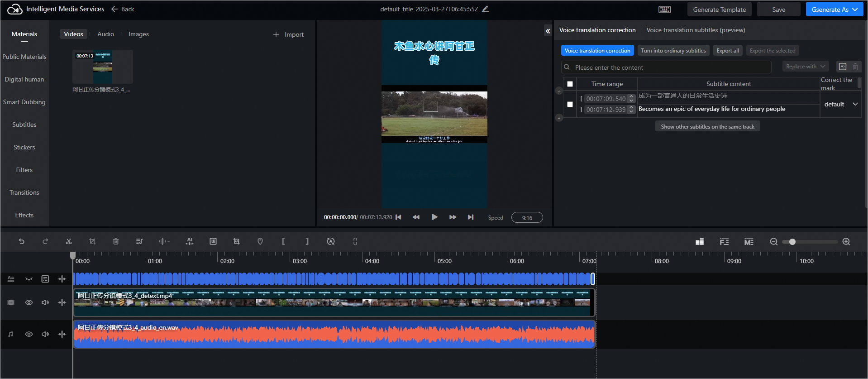The width and height of the screenshot is (868, 379).
Task: Open Voice translation subtitles (preview) tab
Action: 696,30
